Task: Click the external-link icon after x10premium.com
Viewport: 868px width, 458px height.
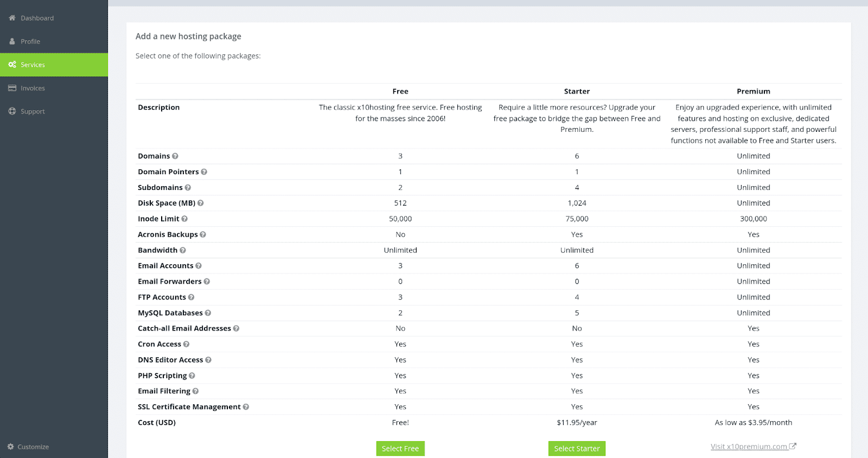Action: [x=793, y=446]
